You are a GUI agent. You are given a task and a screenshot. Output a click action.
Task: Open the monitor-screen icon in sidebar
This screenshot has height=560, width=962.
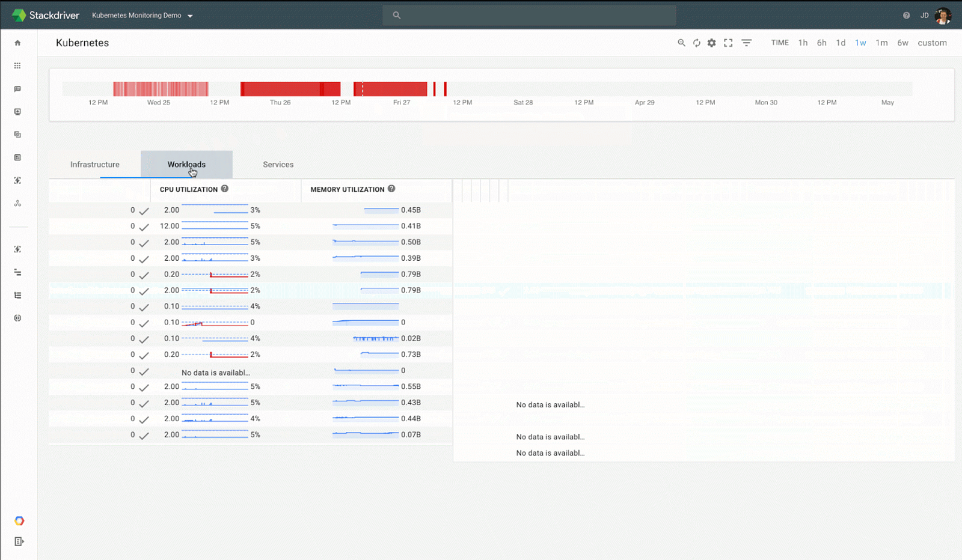pyautogui.click(x=17, y=112)
